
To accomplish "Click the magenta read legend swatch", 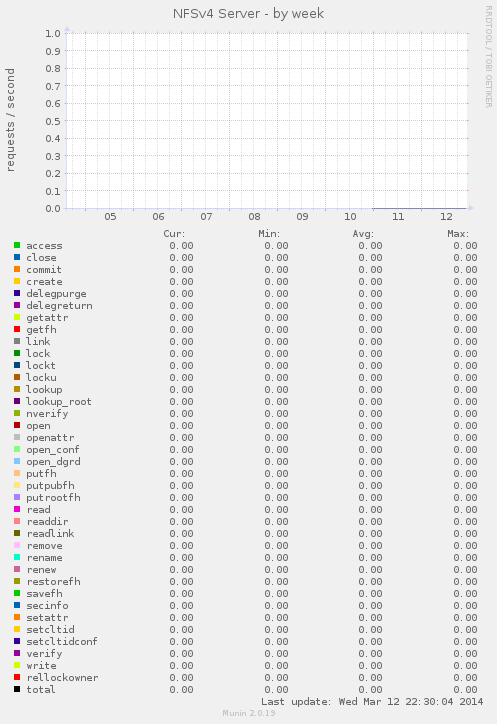I will [x=17, y=509].
